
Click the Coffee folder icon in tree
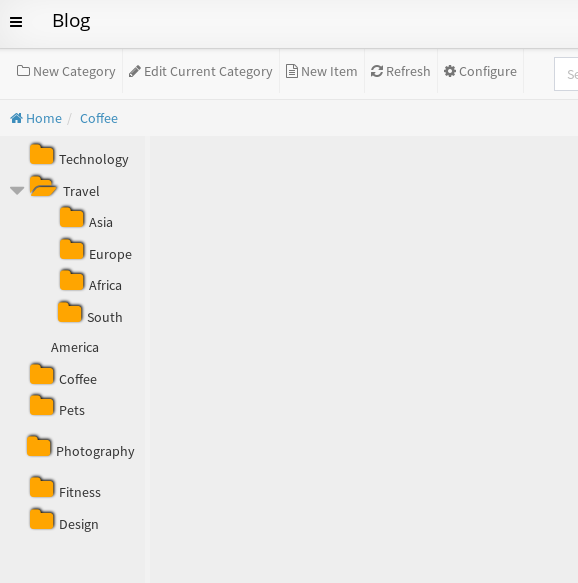pos(42,374)
